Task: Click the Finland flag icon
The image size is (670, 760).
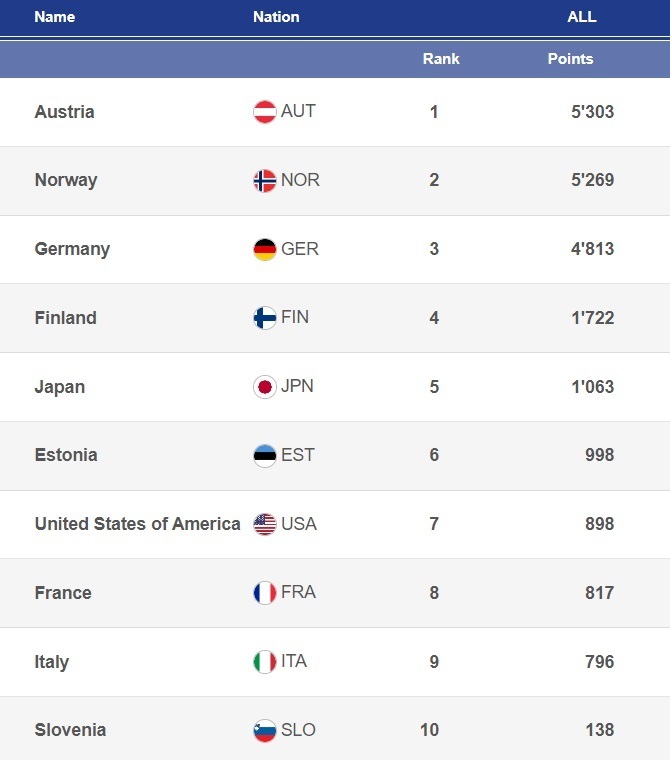Action: coord(265,318)
